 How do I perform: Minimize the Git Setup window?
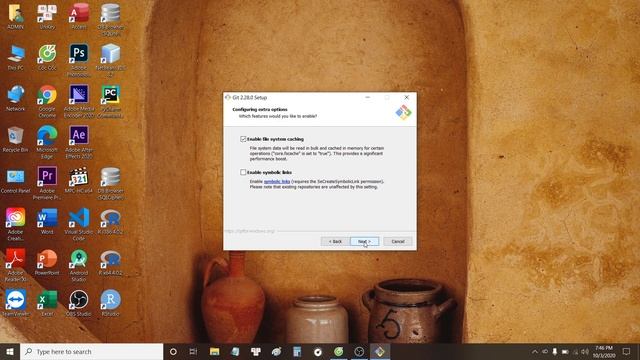pyautogui.click(x=368, y=98)
